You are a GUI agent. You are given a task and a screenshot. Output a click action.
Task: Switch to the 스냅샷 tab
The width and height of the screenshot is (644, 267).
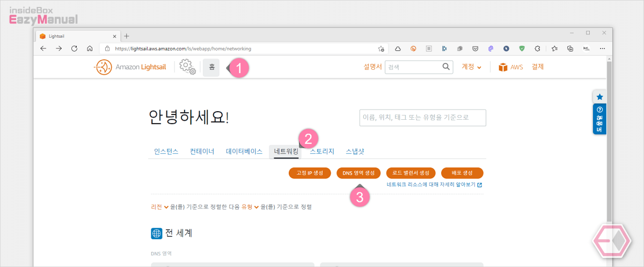[x=355, y=151]
